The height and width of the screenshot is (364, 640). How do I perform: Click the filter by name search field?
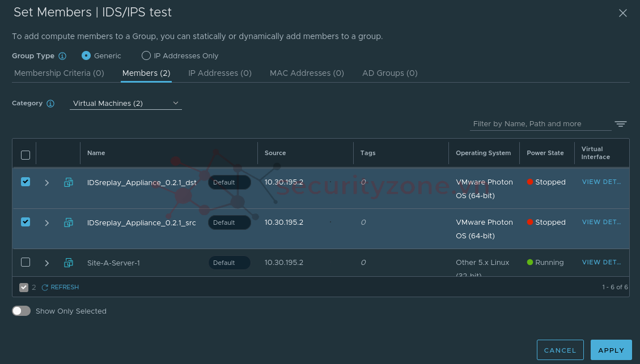[x=540, y=124]
